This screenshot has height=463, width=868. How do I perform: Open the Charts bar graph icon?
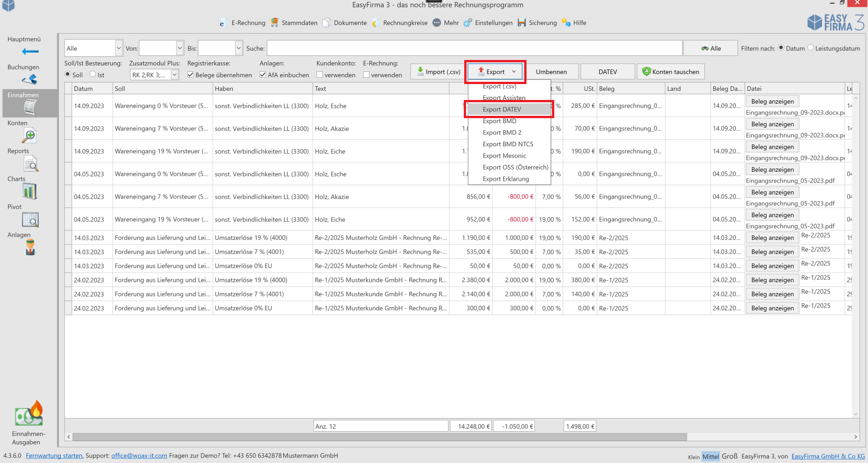[30, 191]
